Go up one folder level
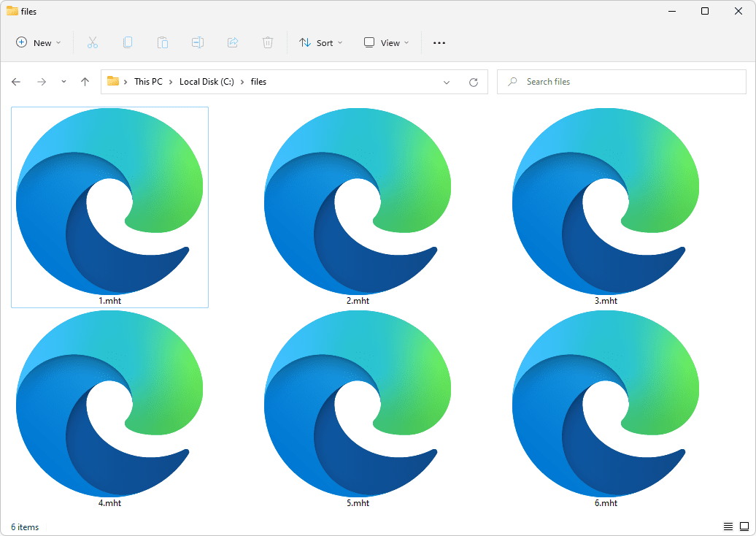 tap(85, 82)
